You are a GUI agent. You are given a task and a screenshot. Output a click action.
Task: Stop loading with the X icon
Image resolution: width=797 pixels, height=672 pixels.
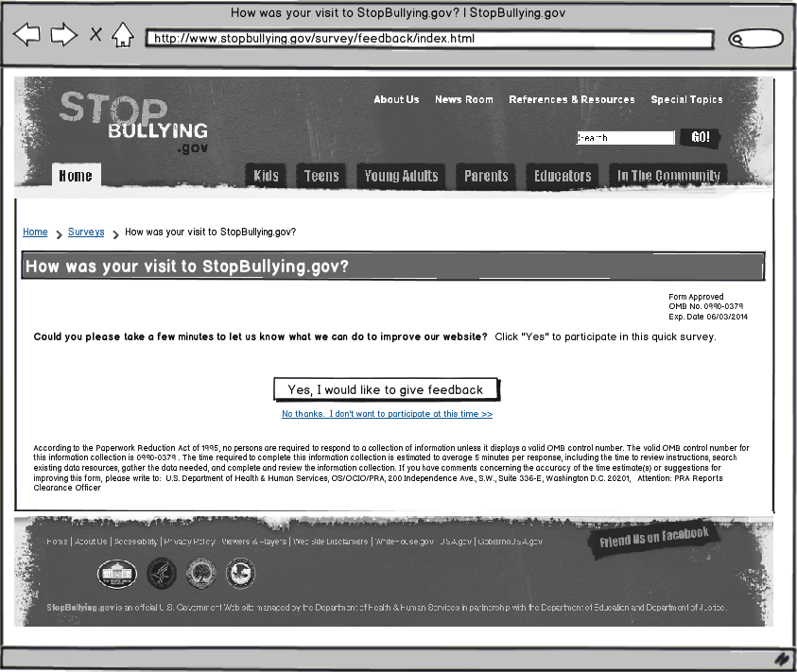click(95, 35)
